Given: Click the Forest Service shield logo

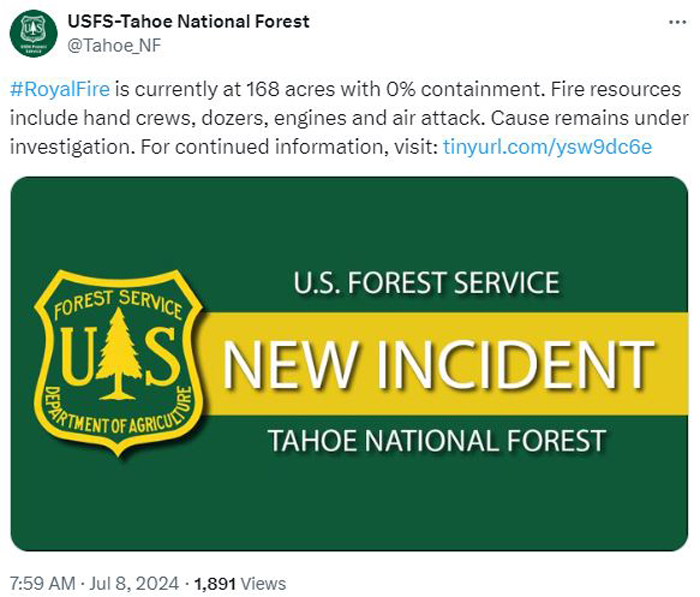Looking at the screenshot, I should (118, 363).
